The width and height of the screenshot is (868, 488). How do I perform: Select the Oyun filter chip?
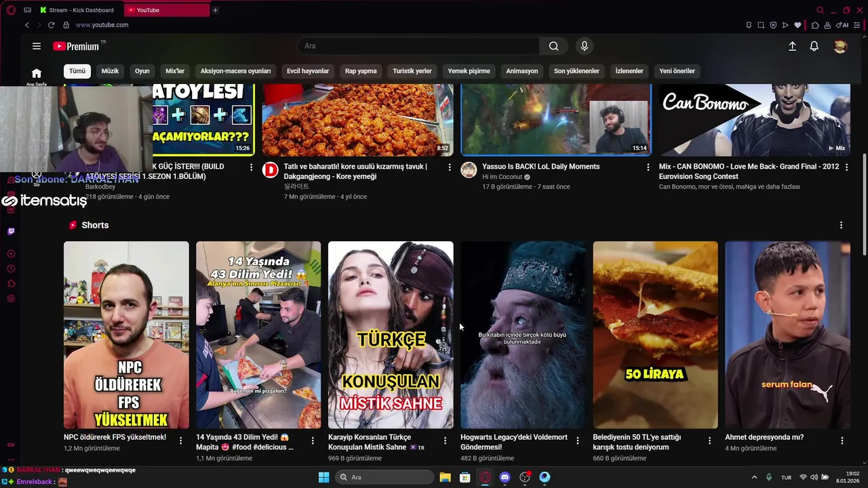tap(142, 71)
